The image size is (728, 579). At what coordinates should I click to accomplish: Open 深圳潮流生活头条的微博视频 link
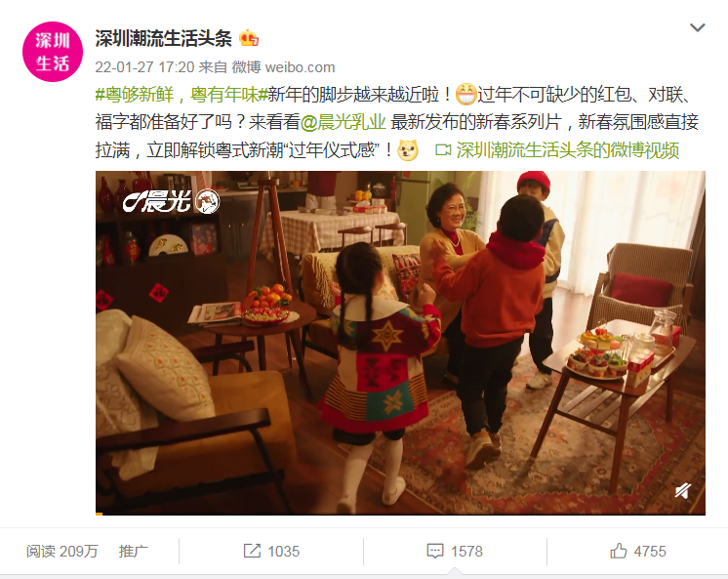(x=567, y=150)
